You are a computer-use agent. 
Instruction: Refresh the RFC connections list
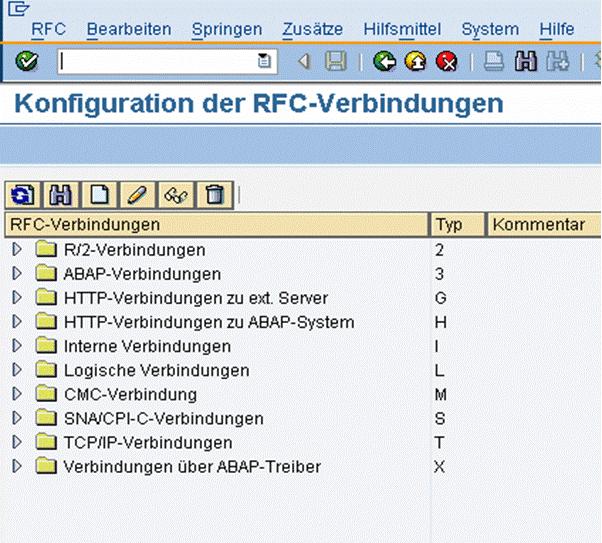[x=23, y=195]
